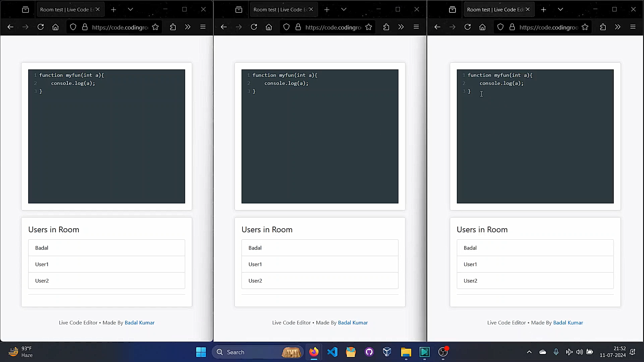Select Badal in left window user list
This screenshot has width=644, height=362.
(x=107, y=248)
